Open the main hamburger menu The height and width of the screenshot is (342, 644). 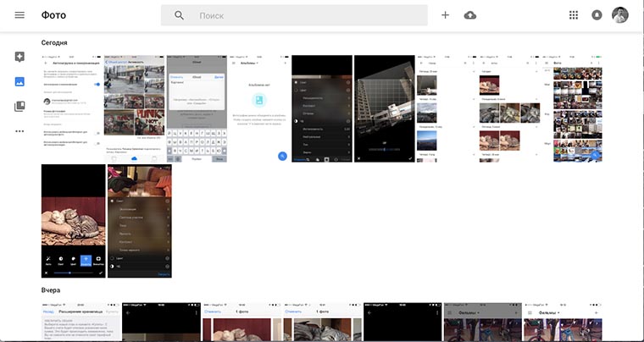click(19, 15)
